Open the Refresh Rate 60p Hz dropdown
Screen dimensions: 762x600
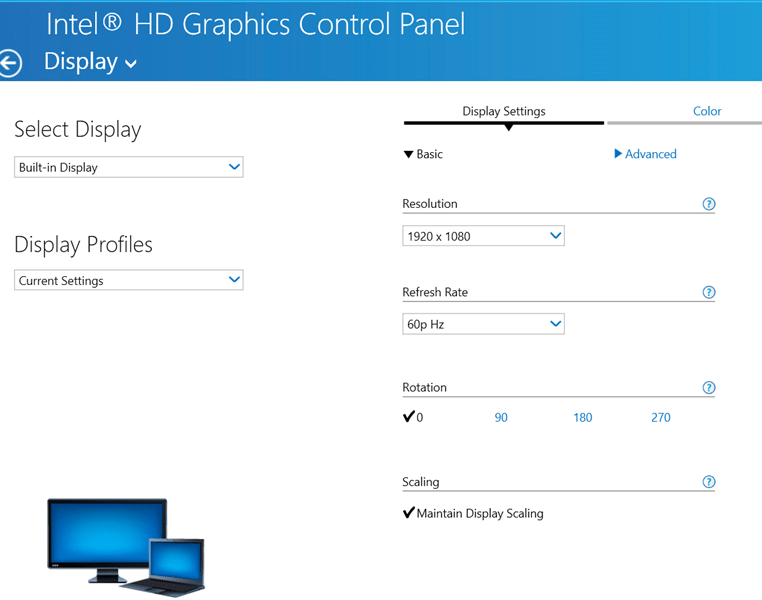[483, 324]
